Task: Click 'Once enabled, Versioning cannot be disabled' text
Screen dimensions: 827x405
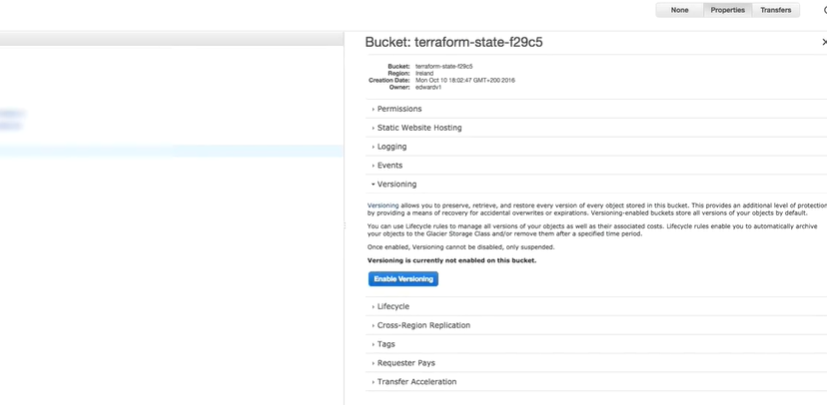Action: pyautogui.click(x=460, y=247)
